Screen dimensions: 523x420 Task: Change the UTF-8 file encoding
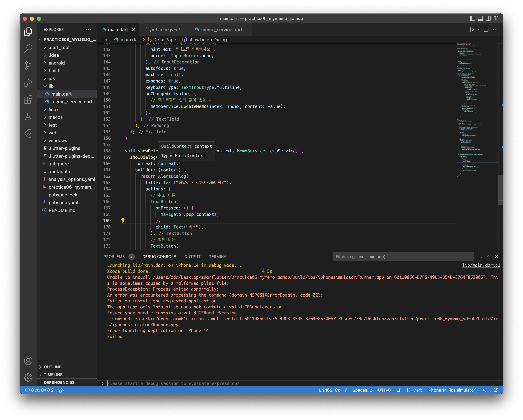tap(384, 390)
